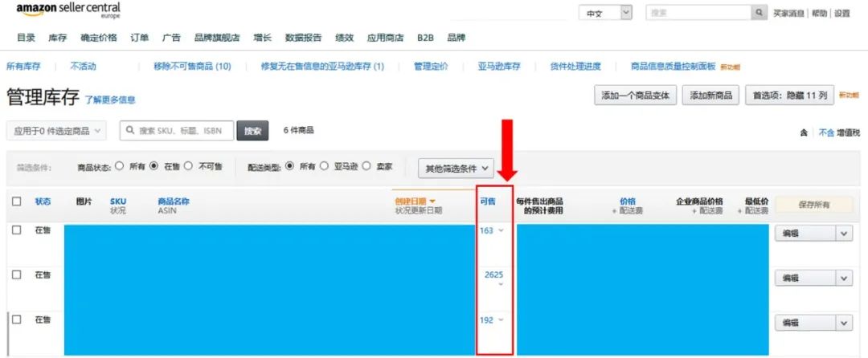Click the search magnifier icon in top bar
The image size is (868, 358).
click(x=759, y=13)
